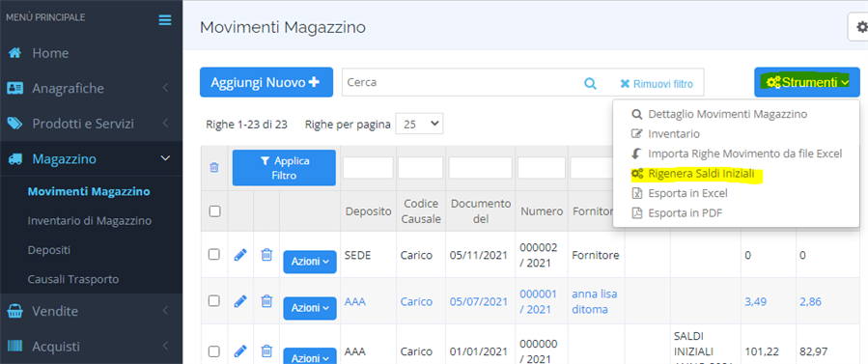Check the SALDI INIZIALI row checkbox
868x364 pixels.
tap(213, 350)
